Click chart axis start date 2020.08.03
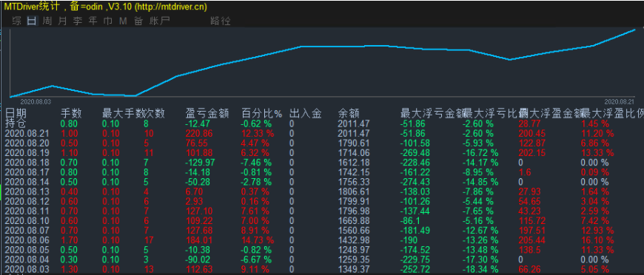Viewport: 644px width, 275px height. tap(36, 101)
